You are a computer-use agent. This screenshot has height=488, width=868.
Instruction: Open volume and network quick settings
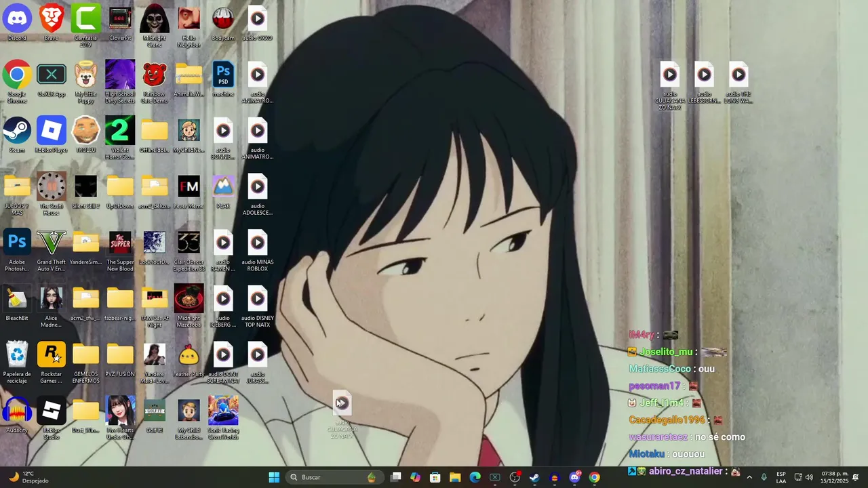point(804,477)
